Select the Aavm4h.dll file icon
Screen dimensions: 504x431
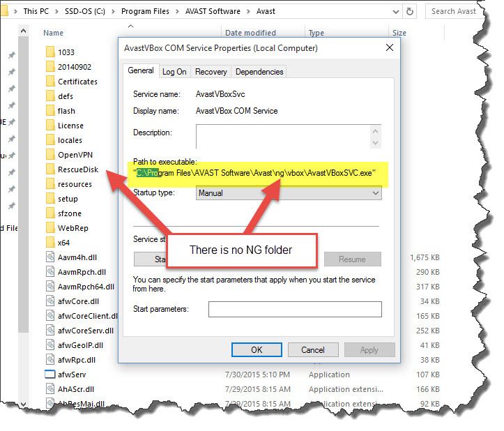[x=50, y=257]
